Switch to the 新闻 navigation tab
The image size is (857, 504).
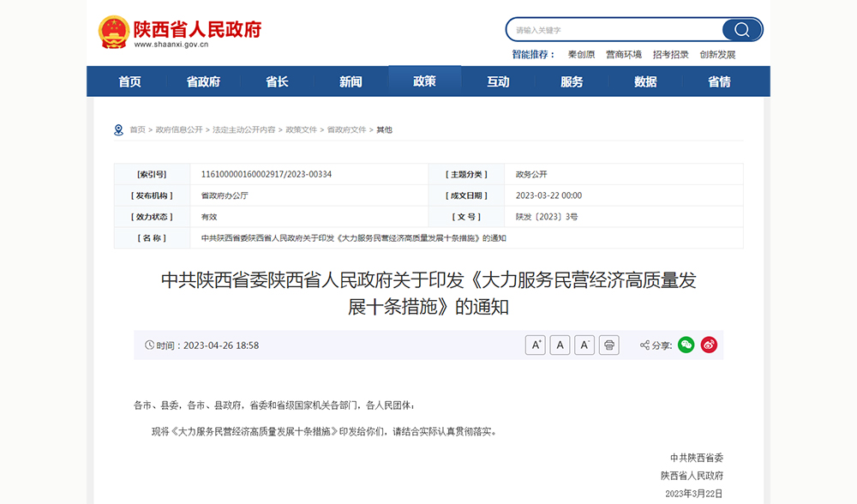pos(351,81)
